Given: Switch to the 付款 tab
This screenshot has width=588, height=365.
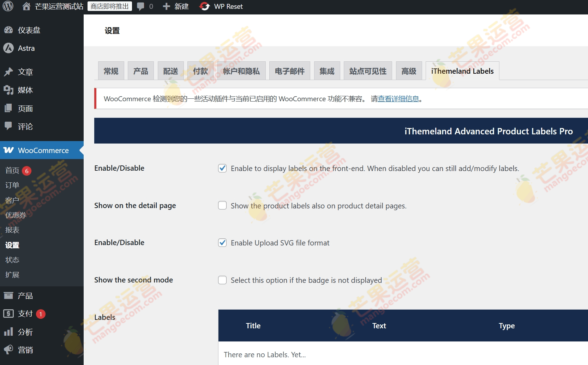Looking at the screenshot, I should [200, 71].
